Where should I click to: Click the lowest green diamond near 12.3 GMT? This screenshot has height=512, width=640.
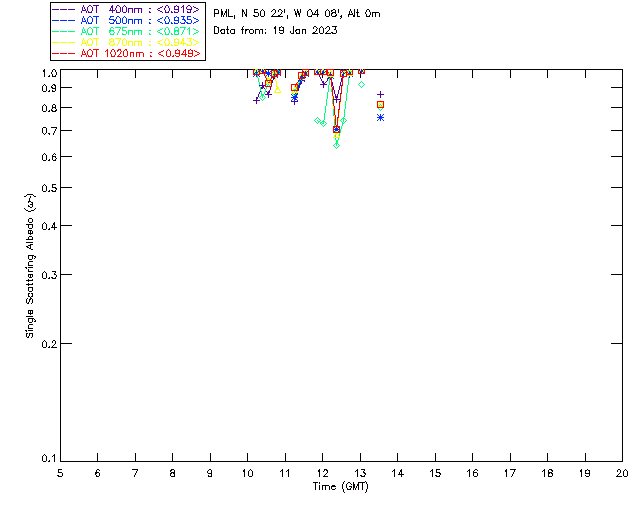337,145
